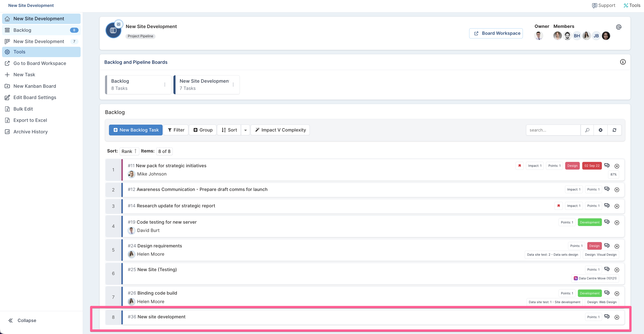The width and height of the screenshot is (644, 334).
Task: Click the Board Workspace button
Action: pyautogui.click(x=496, y=33)
